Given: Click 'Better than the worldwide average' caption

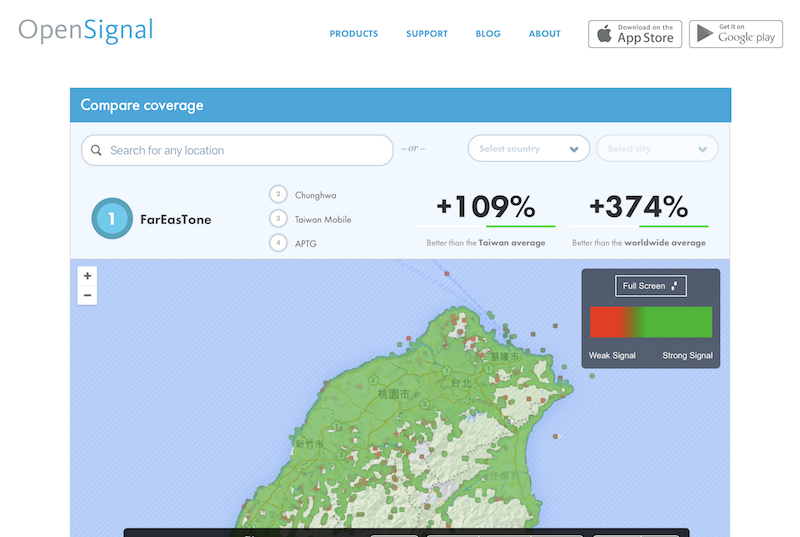Looking at the screenshot, I should [639, 243].
